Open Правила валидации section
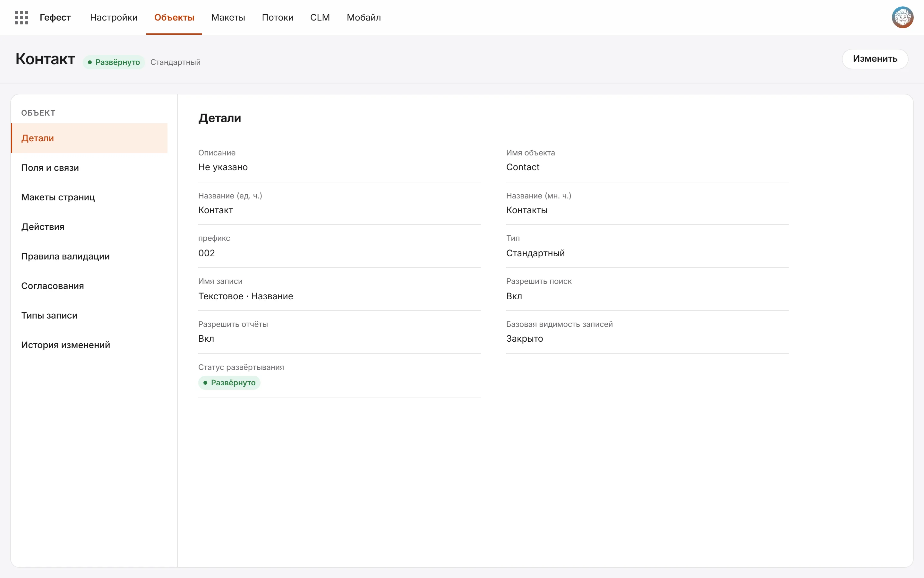924x578 pixels. pos(89,256)
